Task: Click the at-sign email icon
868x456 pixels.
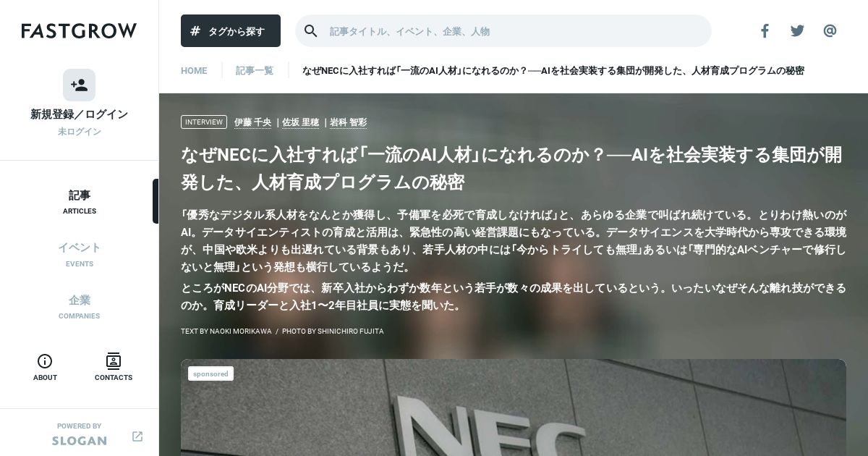Action: [830, 30]
